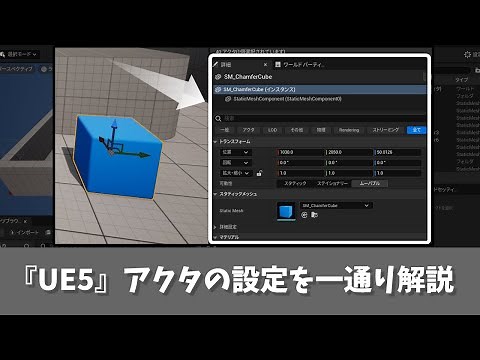Click the magnifier icon beside details search
480x360 pixels.
coord(218,118)
